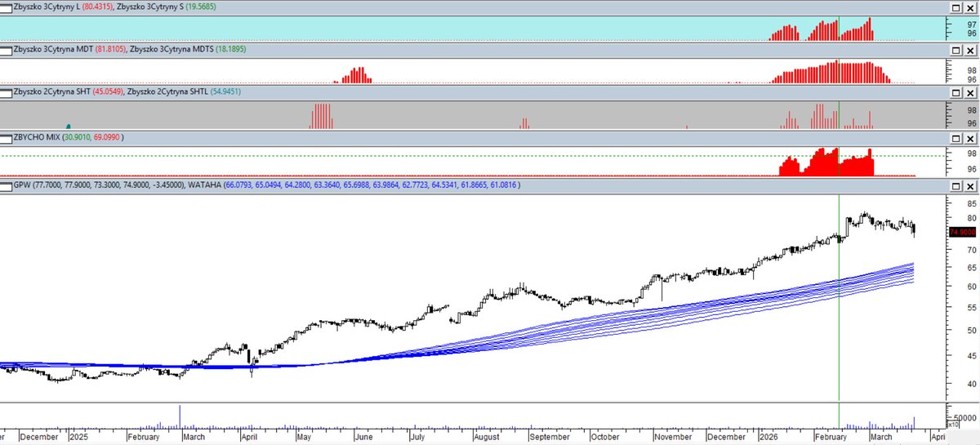Close the GPW WATAHA price pane
This screenshot has width=980, height=445.
970,186
